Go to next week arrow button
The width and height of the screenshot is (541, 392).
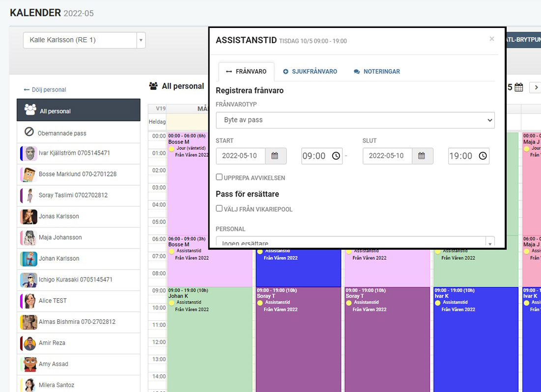536,87
